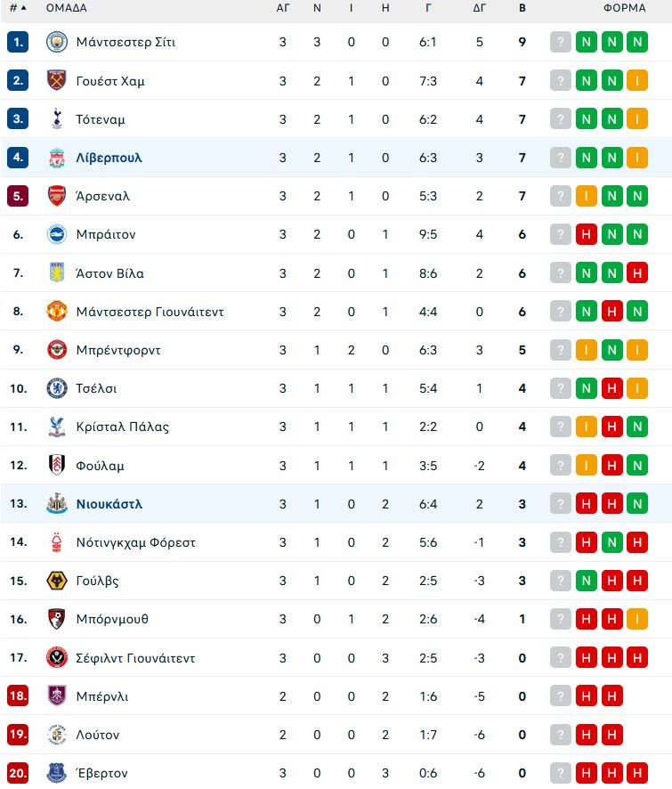
Task: Click Άστον Βίλα's red H form badge
Action: (x=637, y=273)
